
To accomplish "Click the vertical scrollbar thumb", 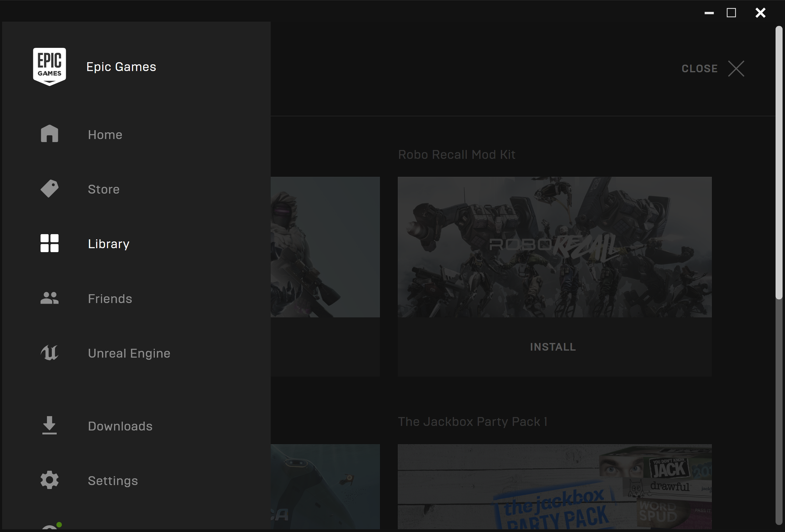I will [779, 163].
